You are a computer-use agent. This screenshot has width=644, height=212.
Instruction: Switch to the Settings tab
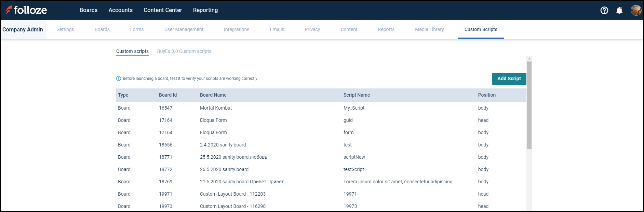[65, 30]
